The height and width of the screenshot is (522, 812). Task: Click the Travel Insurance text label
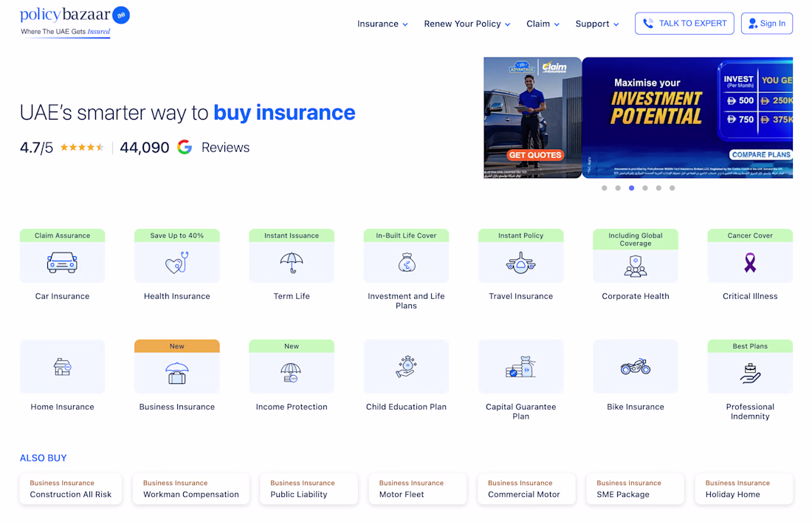pos(521,296)
